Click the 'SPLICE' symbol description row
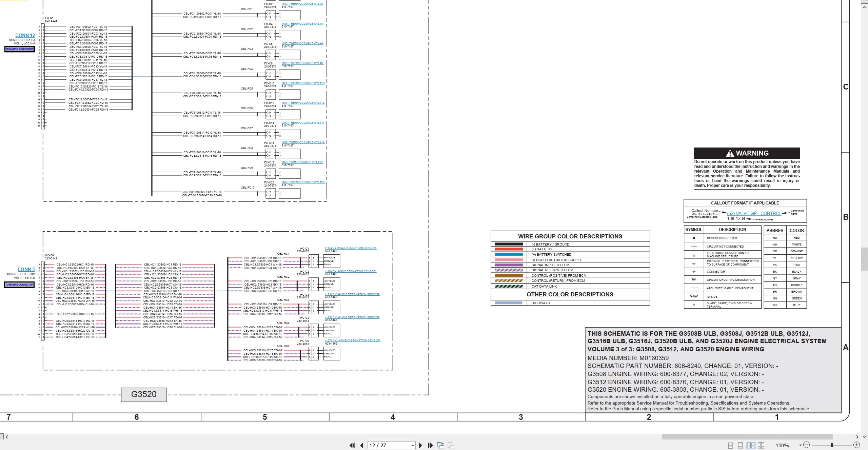This screenshot has width=868, height=450. point(723,296)
